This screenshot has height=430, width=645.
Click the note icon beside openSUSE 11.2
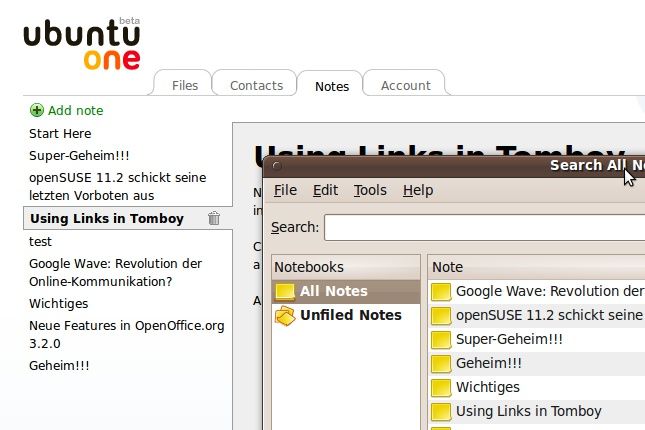point(441,316)
